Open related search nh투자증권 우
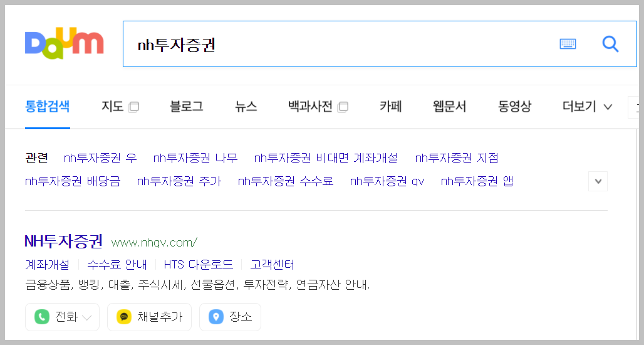 pyautogui.click(x=100, y=158)
